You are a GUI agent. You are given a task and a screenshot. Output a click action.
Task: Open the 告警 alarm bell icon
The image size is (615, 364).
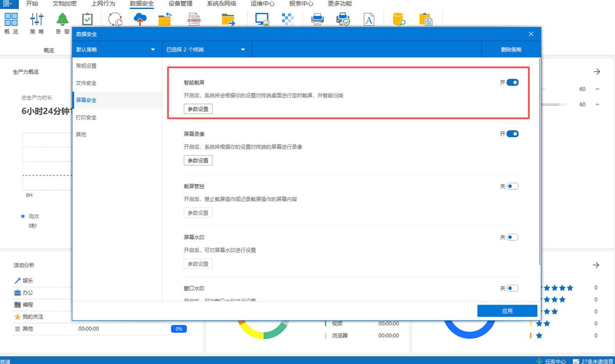[62, 20]
